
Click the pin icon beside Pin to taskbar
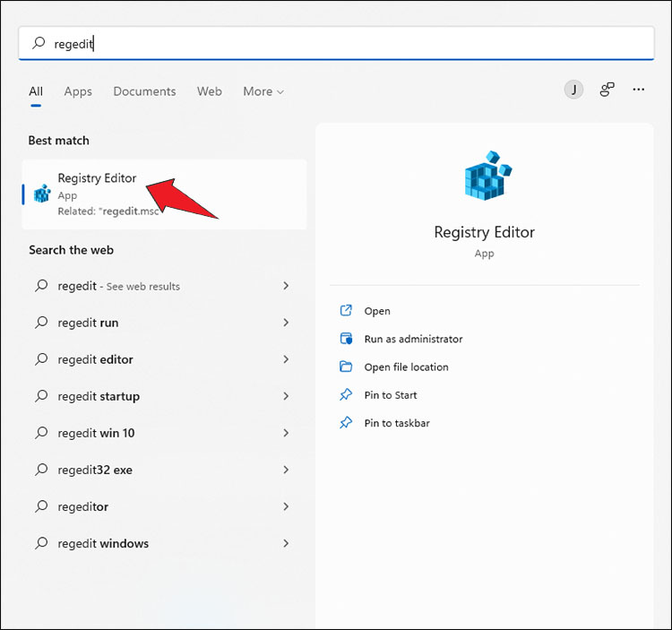[x=346, y=423]
